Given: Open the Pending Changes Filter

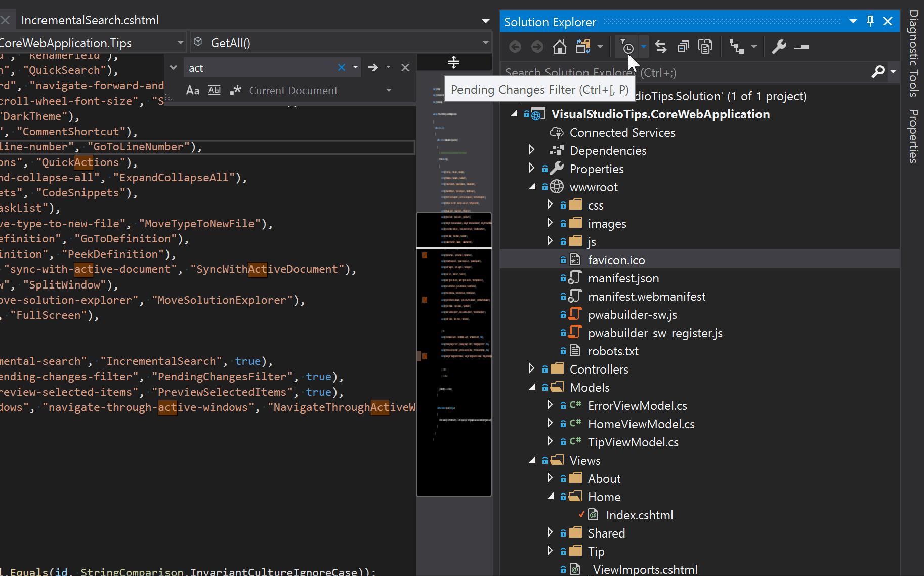Looking at the screenshot, I should click(627, 47).
